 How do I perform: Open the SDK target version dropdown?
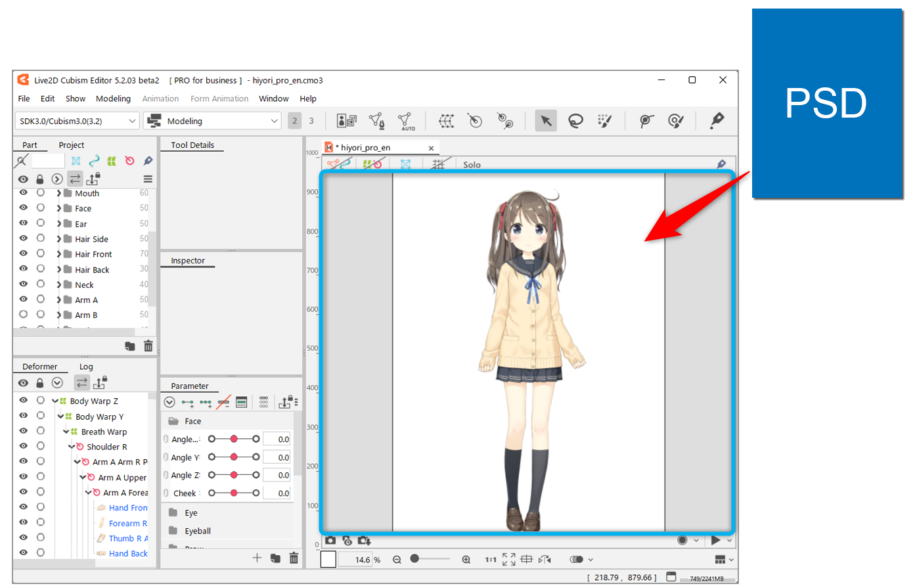(x=77, y=121)
